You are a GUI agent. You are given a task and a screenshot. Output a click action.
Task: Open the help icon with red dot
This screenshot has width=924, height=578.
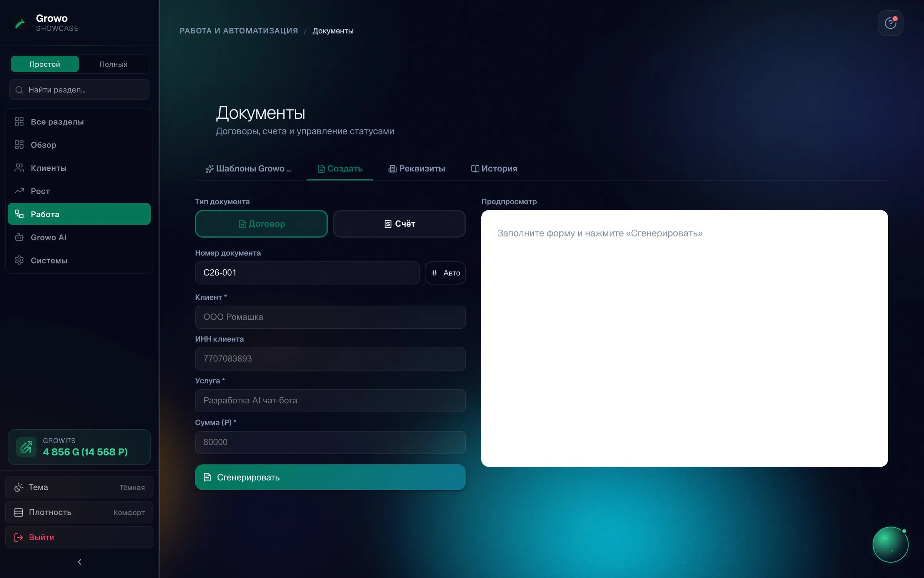890,23
